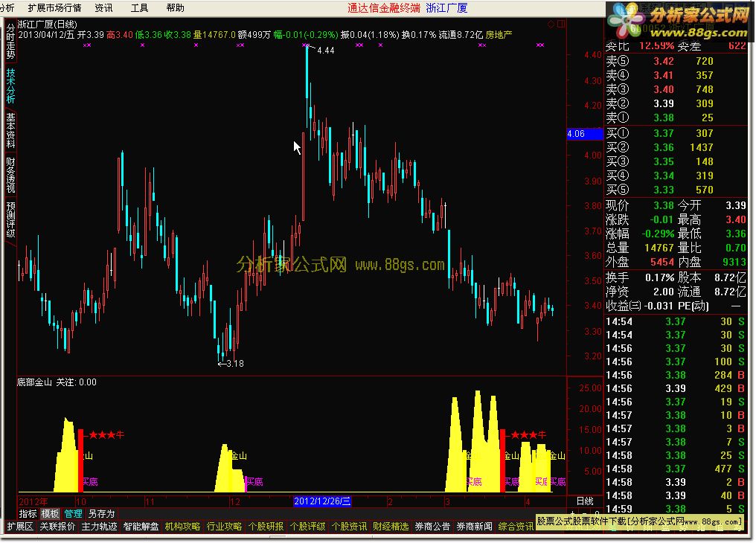Image resolution: width=756 pixels, height=543 pixels.
Task: Click the 卖④ 3.41 order book row
Action: (676, 75)
